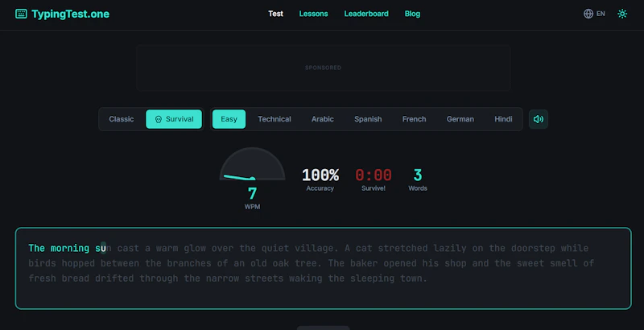
Task: Select Hindi language text
Action: [x=503, y=119]
